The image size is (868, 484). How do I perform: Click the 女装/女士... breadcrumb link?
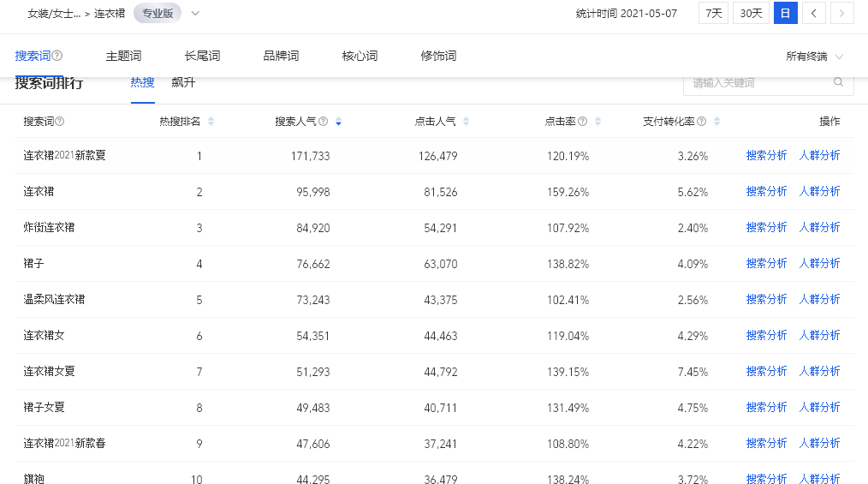[54, 14]
